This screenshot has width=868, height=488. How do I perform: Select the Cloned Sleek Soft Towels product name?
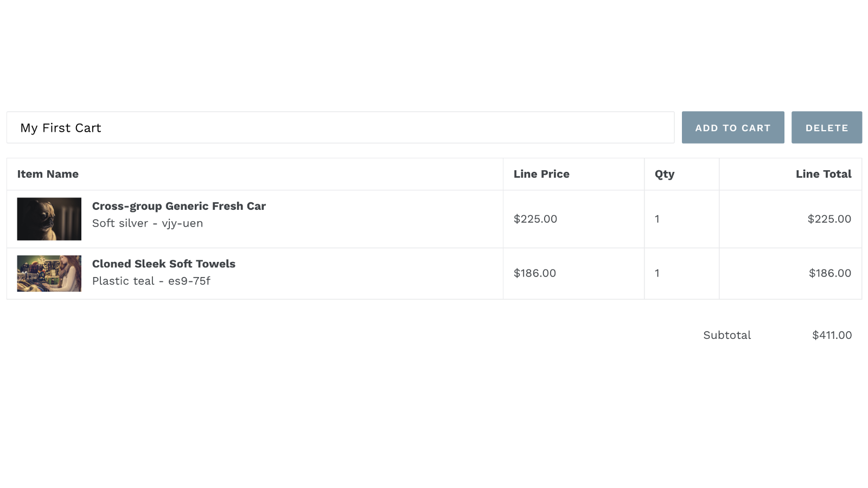tap(163, 264)
